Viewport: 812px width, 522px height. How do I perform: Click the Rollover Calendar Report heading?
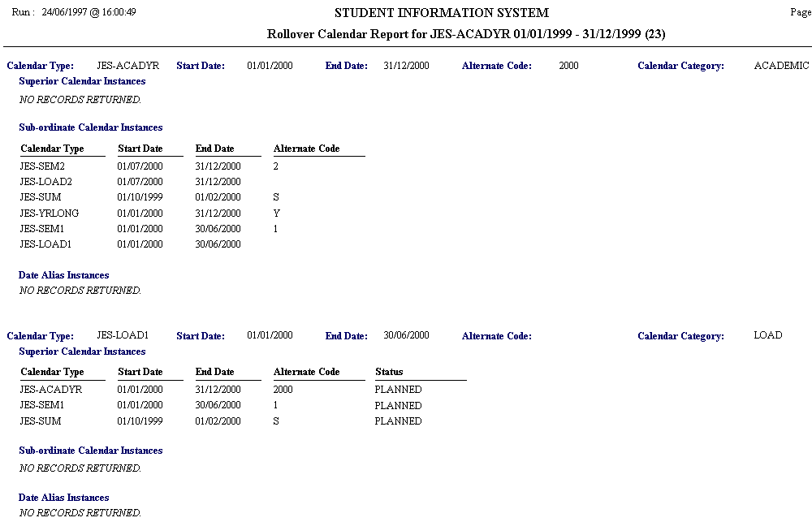click(466, 34)
